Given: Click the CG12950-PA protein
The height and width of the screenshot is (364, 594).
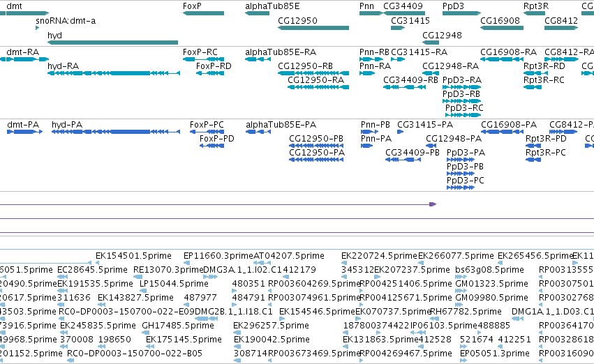Looking at the screenshot, I should point(316,160).
